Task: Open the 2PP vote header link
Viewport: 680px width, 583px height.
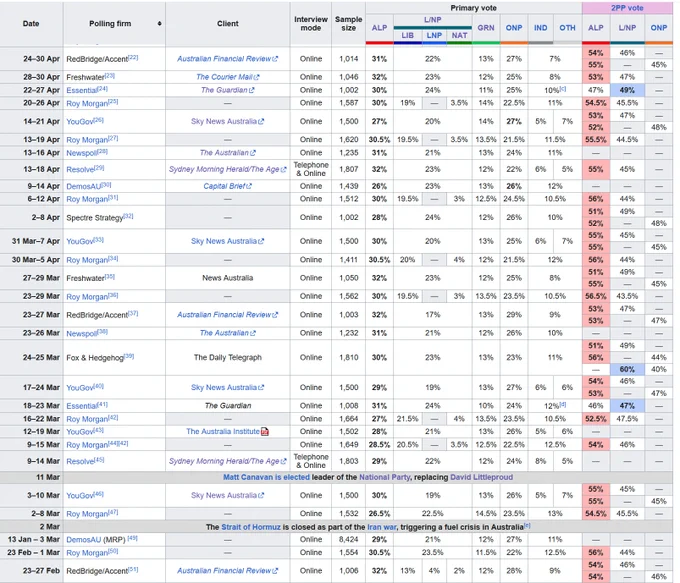Action: pyautogui.click(x=627, y=8)
